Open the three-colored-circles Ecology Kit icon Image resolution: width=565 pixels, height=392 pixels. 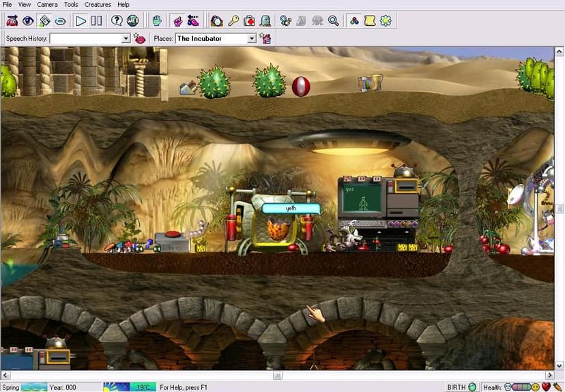tap(354, 21)
